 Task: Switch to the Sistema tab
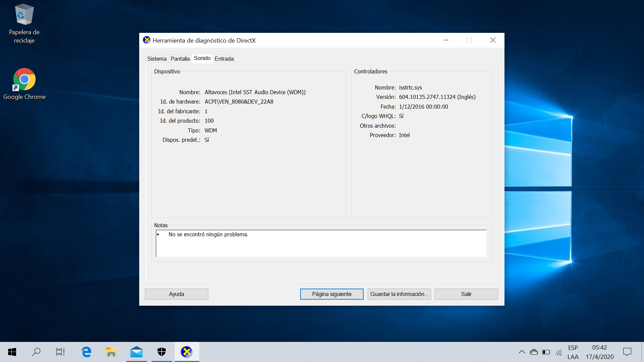(x=157, y=59)
